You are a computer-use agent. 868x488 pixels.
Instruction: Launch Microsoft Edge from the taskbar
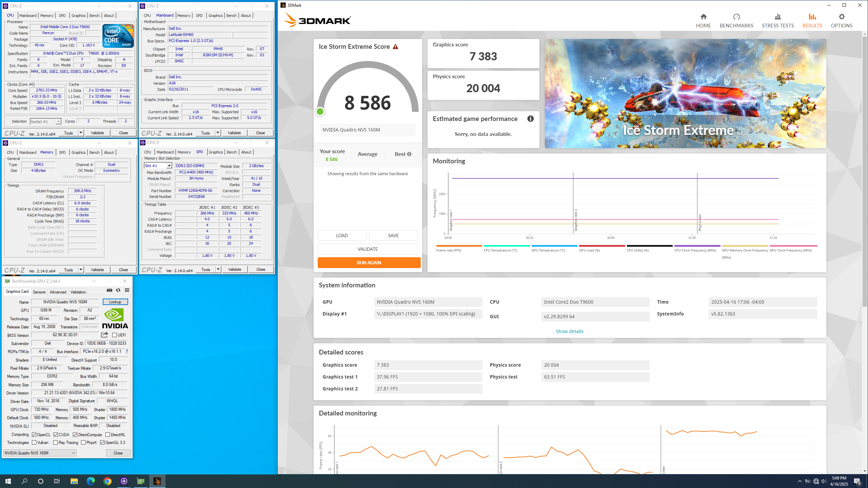coord(91,481)
